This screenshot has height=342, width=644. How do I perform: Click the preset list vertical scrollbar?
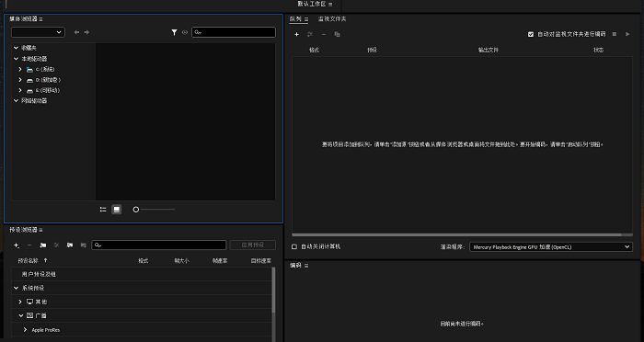click(x=273, y=290)
